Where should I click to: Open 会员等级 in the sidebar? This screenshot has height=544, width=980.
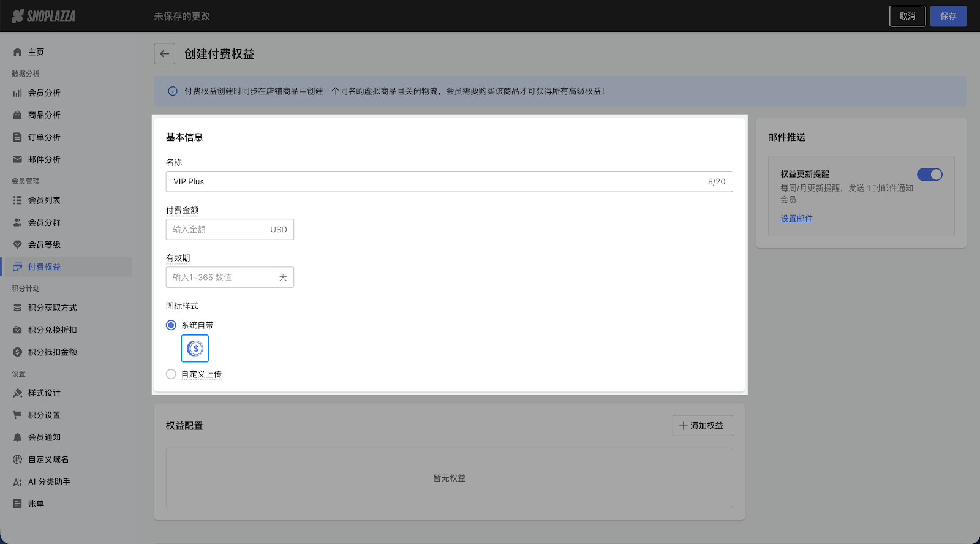pyautogui.click(x=44, y=244)
